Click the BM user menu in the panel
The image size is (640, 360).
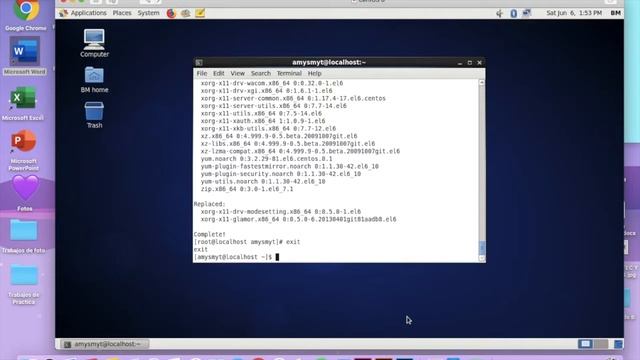pyautogui.click(x=616, y=13)
